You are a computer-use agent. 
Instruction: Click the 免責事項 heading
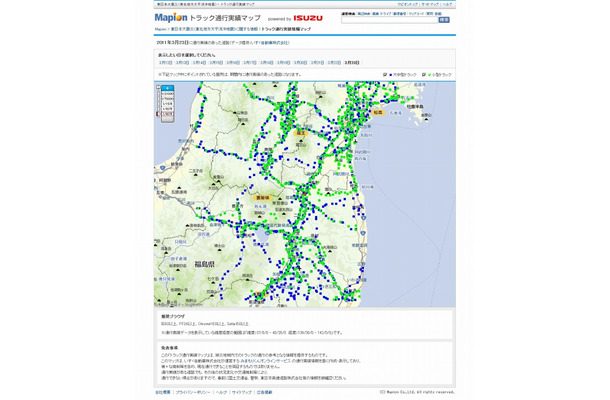click(169, 348)
